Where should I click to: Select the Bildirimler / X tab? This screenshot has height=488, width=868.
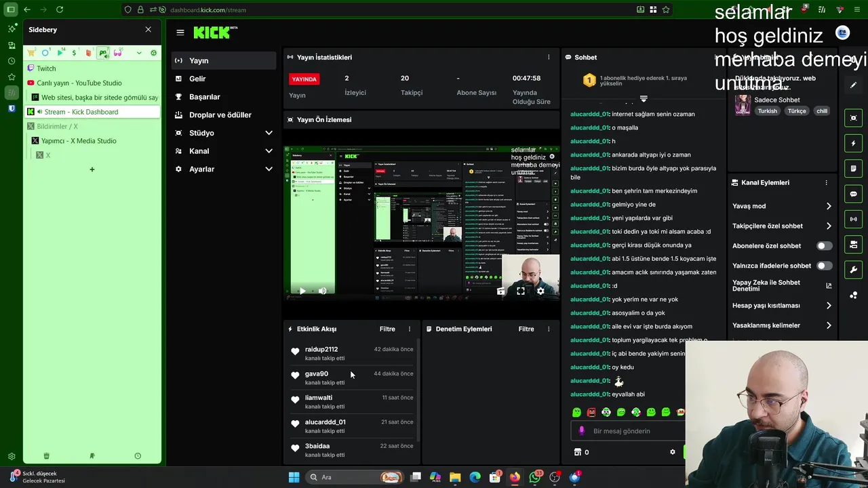click(x=93, y=126)
